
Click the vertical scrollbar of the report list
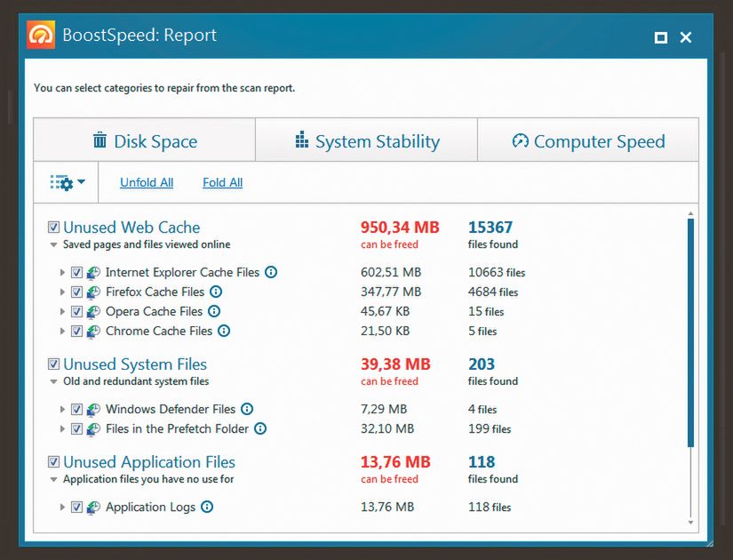pyautogui.click(x=690, y=333)
